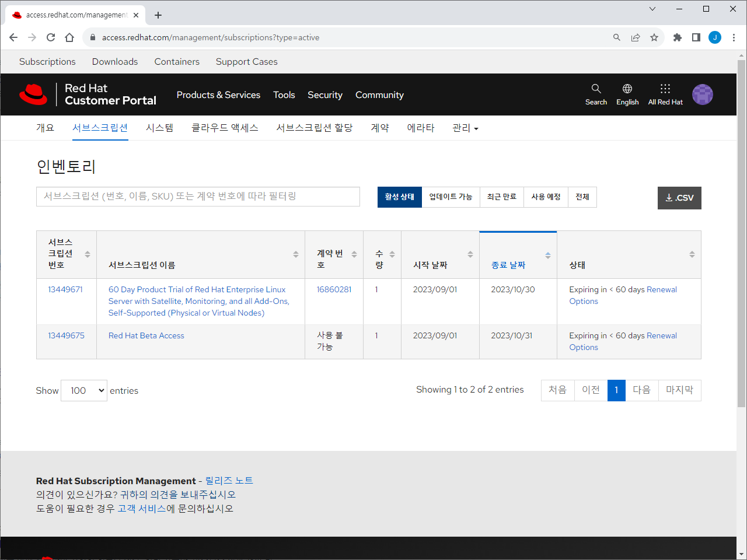The height and width of the screenshot is (560, 747).
Task: Sort by subscription name column arrows
Action: coord(296,254)
